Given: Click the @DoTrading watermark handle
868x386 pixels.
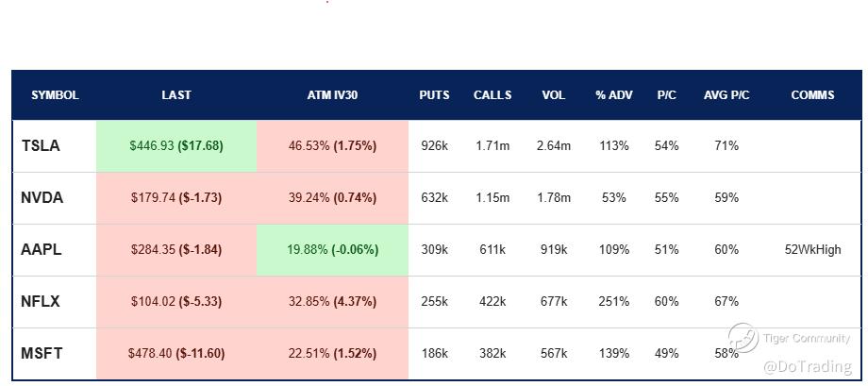Looking at the screenshot, I should [x=808, y=366].
